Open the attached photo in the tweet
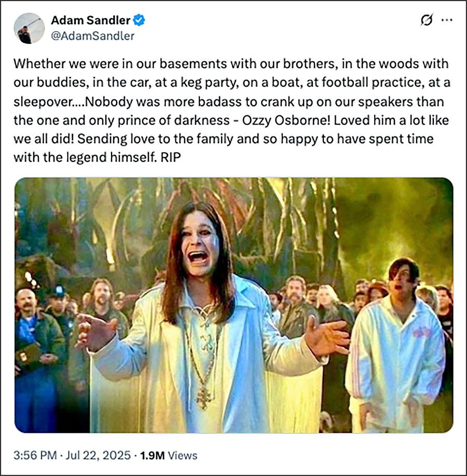 [233, 305]
